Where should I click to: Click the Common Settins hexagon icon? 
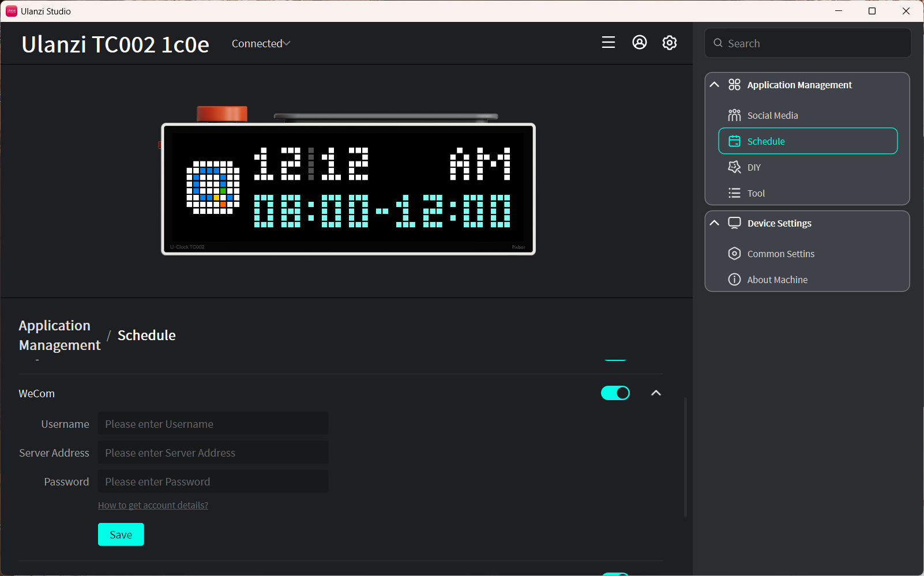coord(734,254)
